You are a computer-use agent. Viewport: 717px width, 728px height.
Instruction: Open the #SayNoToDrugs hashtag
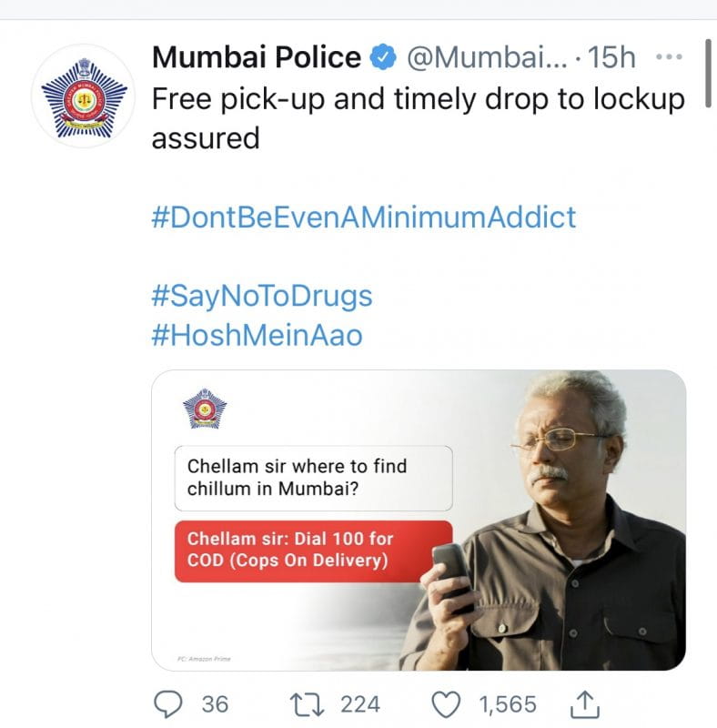click(x=262, y=297)
